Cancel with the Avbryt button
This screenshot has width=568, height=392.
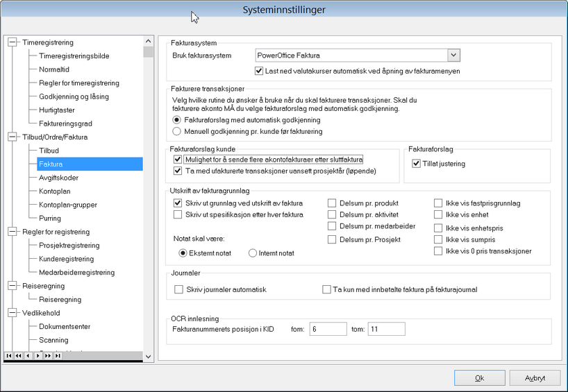(x=535, y=378)
